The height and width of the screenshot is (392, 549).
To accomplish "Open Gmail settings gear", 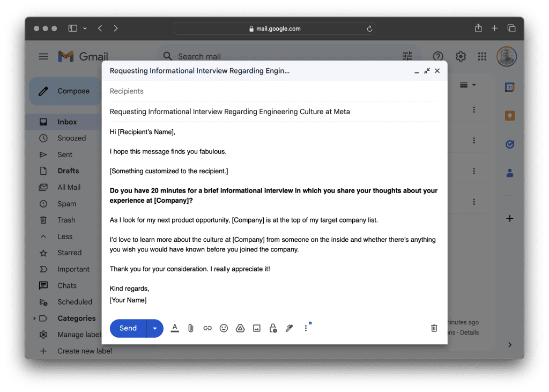I will click(461, 56).
